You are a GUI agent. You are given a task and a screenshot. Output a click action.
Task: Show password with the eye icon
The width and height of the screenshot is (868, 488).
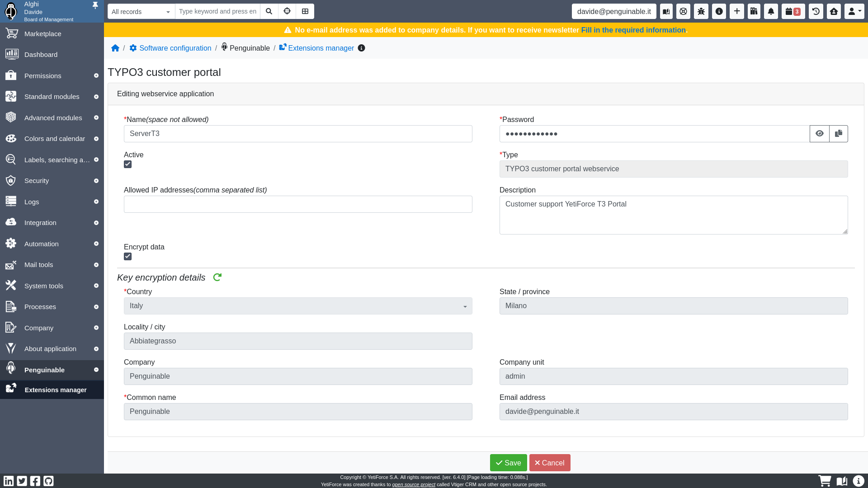819,134
